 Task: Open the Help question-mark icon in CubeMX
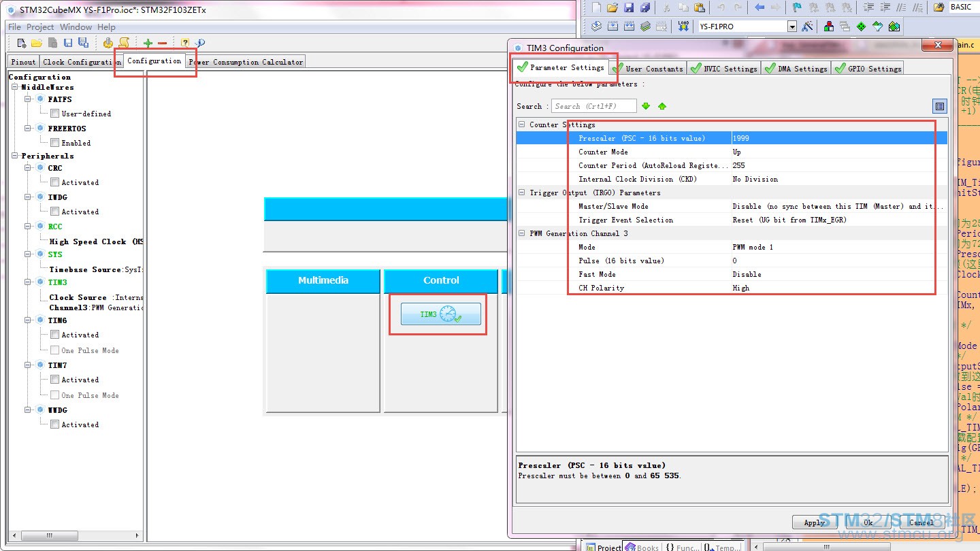pyautogui.click(x=184, y=43)
